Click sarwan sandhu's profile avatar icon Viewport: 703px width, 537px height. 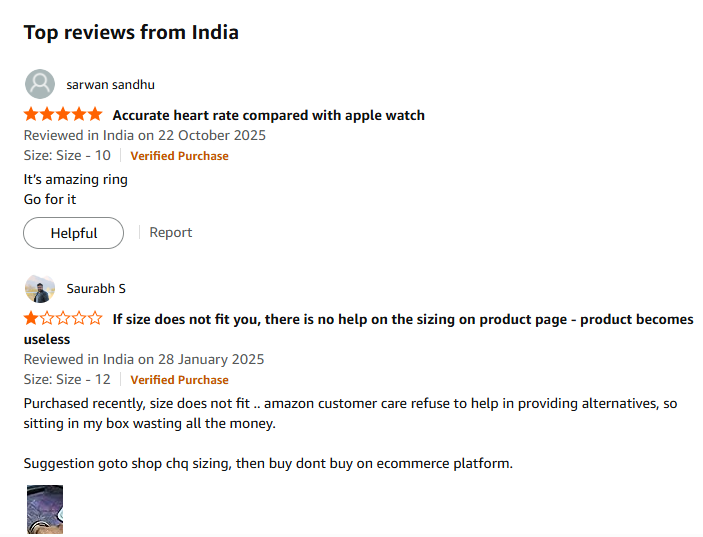pyautogui.click(x=40, y=84)
